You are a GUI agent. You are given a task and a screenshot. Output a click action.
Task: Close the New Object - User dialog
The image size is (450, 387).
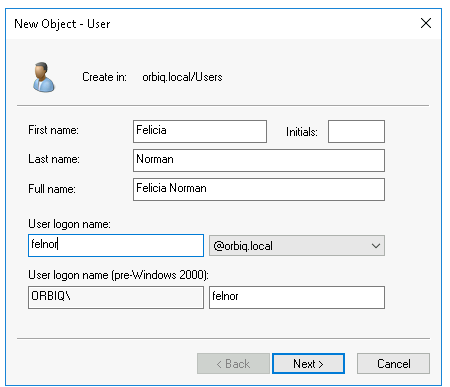click(x=426, y=23)
